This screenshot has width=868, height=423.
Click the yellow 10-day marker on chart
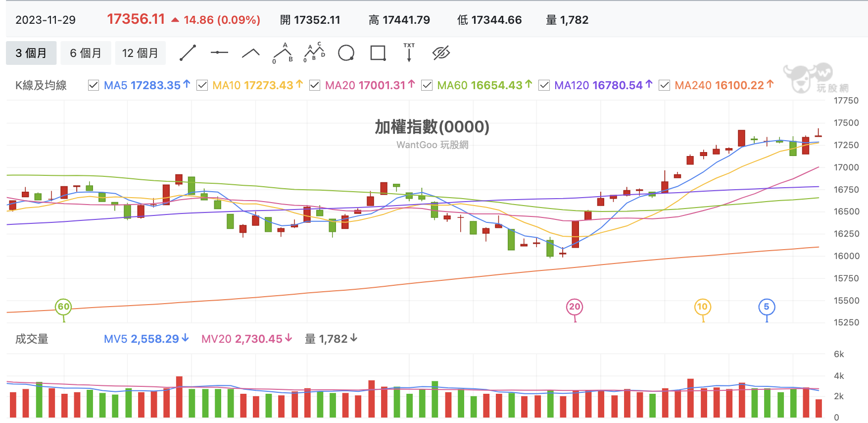pos(703,307)
